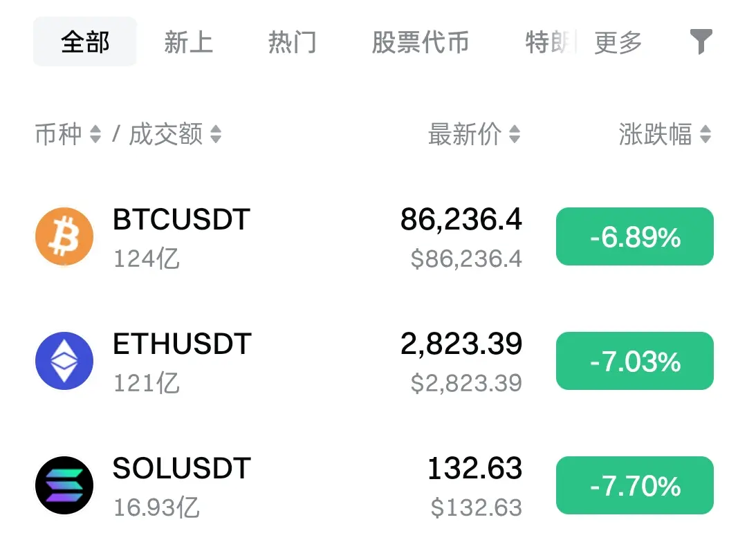The image size is (747, 560).
Task: Switch to the 热门 tab
Action: 292,42
